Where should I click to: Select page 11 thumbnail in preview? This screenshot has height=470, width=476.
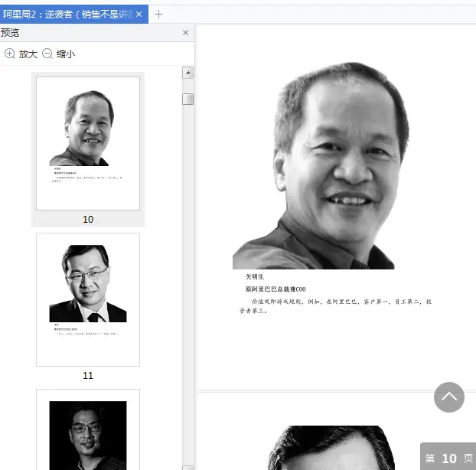pos(88,299)
